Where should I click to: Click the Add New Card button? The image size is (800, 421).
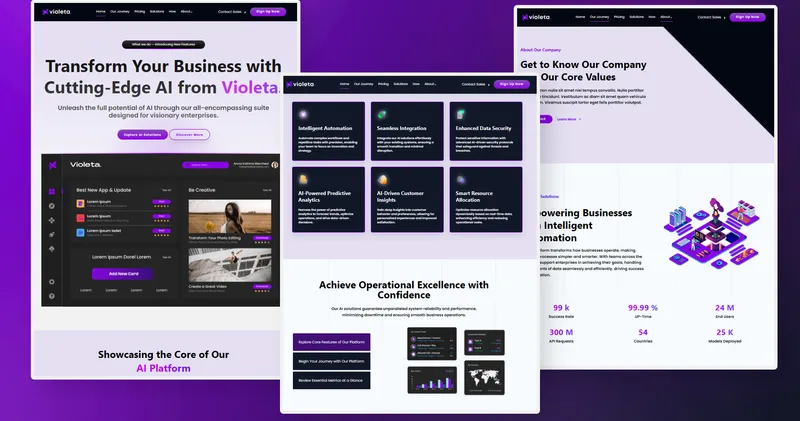(x=122, y=273)
